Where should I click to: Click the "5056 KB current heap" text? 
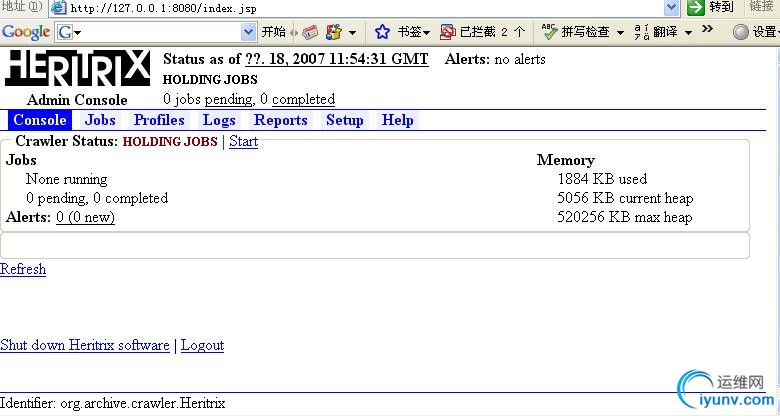[x=625, y=198]
